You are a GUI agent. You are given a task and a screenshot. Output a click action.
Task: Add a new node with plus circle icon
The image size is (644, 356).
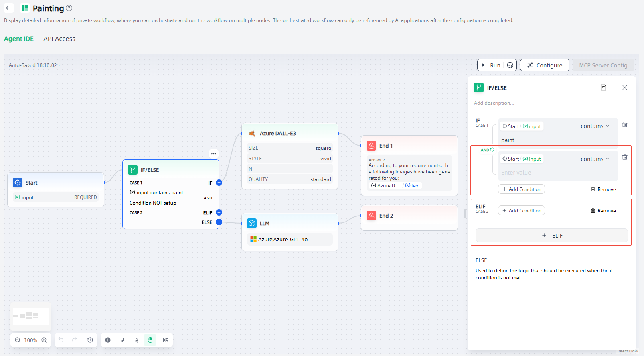point(108,340)
